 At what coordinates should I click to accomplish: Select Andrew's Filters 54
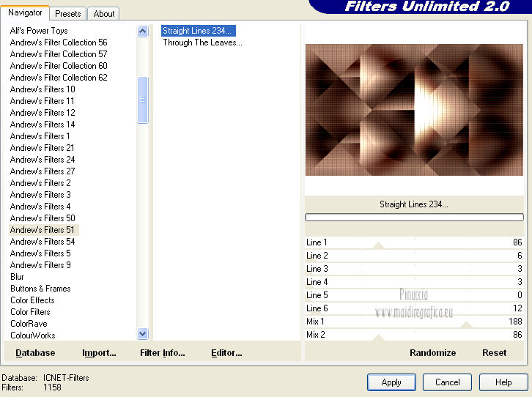(x=43, y=242)
